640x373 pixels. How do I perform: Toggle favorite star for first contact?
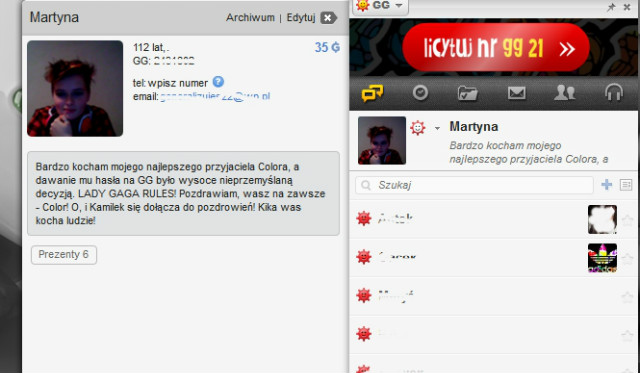[627, 220]
